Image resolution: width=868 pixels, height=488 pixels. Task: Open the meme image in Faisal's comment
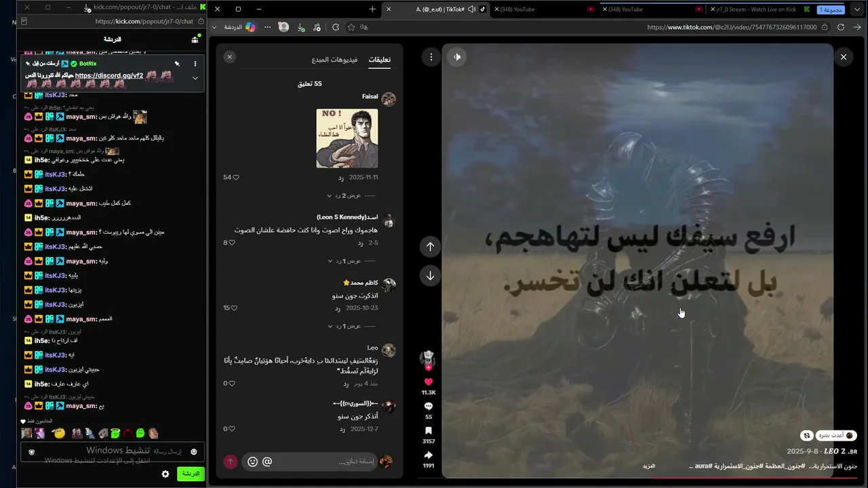click(347, 138)
